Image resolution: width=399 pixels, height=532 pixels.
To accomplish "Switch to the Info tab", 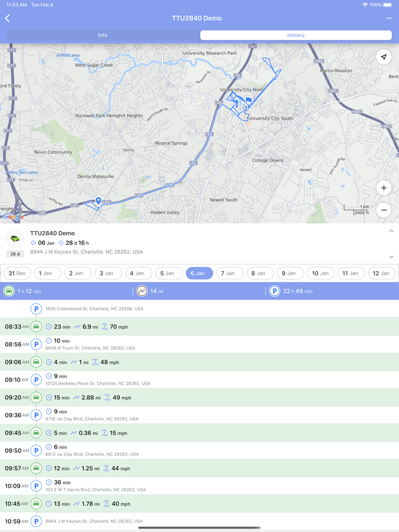I will click(x=103, y=35).
